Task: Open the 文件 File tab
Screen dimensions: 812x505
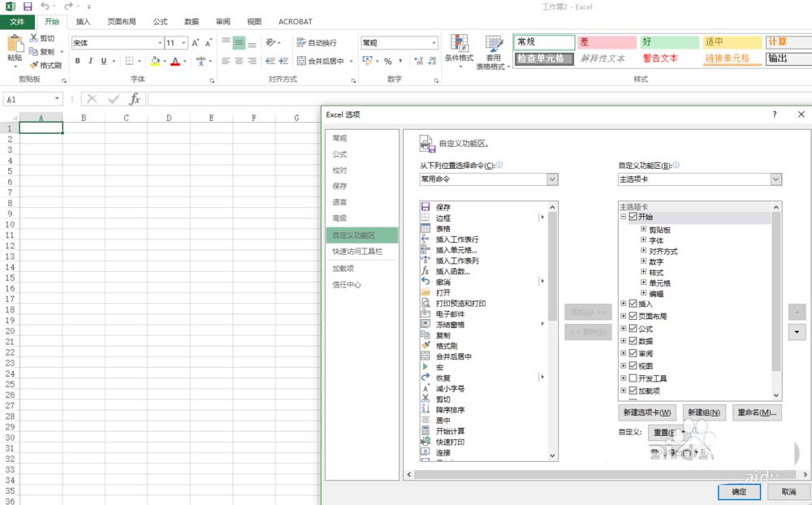Action: pos(17,22)
